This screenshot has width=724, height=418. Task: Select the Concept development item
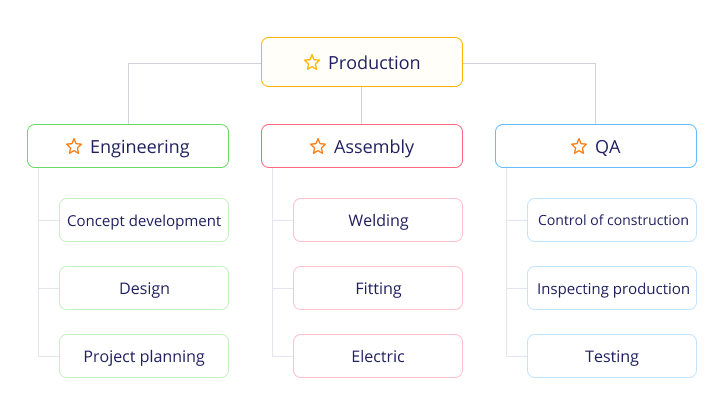[x=144, y=220]
